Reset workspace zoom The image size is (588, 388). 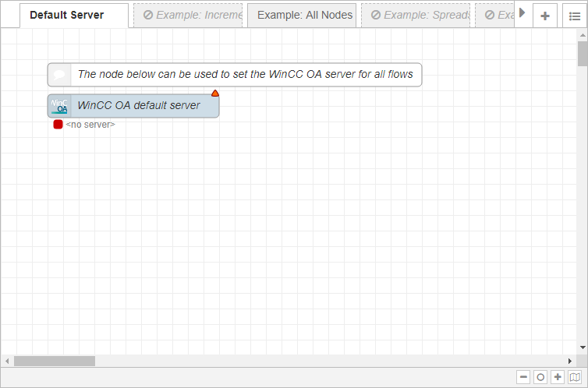pos(540,377)
